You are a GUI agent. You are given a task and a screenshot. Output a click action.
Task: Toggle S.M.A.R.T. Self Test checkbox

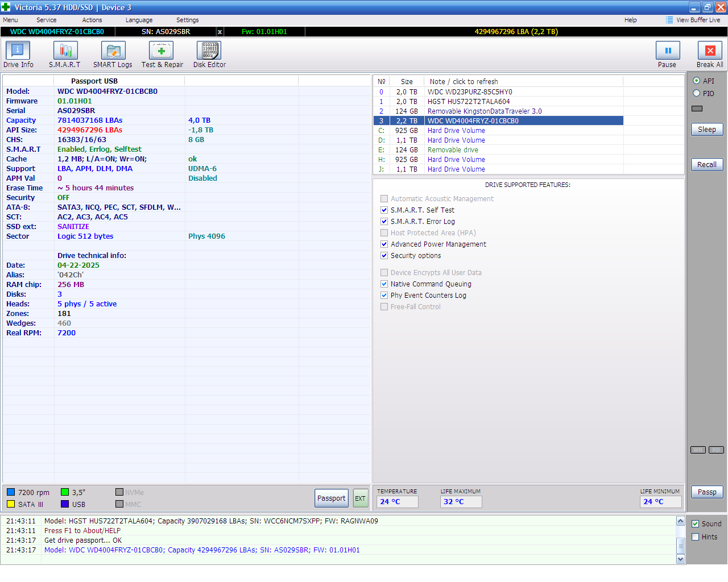click(x=384, y=210)
